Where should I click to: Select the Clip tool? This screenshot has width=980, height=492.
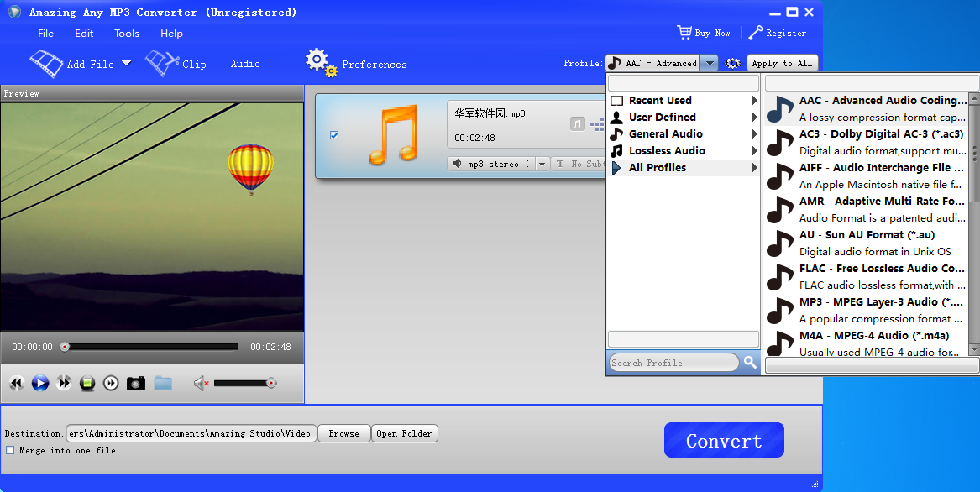pyautogui.click(x=176, y=62)
